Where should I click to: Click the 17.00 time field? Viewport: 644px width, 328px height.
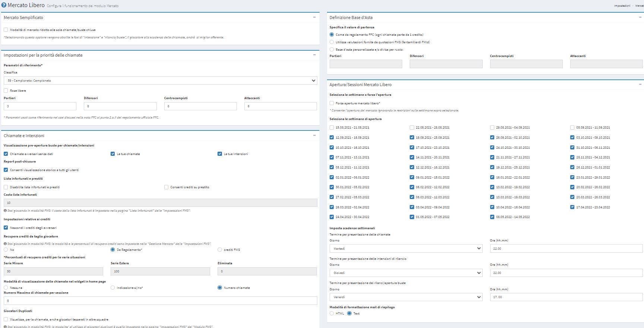pos(566,297)
